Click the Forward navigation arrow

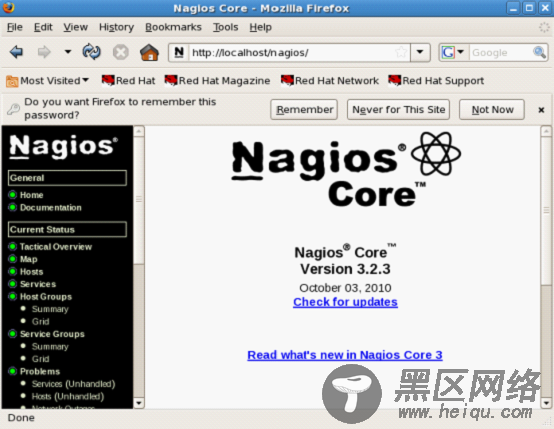click(x=44, y=52)
